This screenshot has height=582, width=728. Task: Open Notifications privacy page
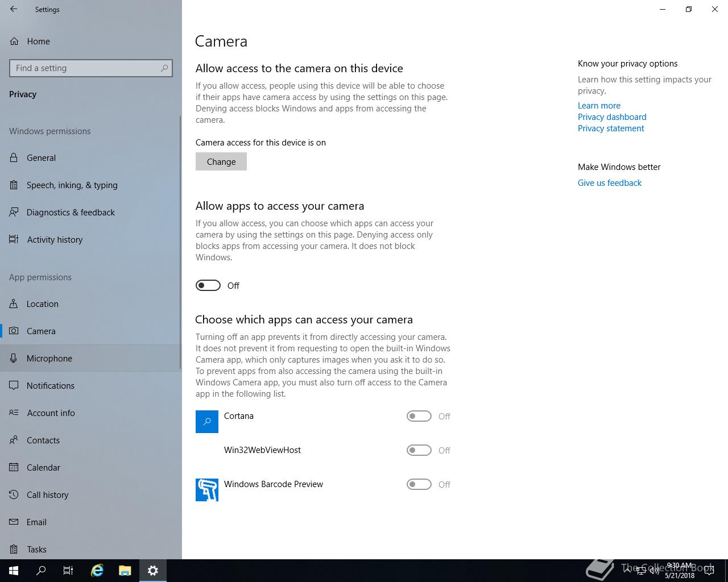pyautogui.click(x=91, y=385)
